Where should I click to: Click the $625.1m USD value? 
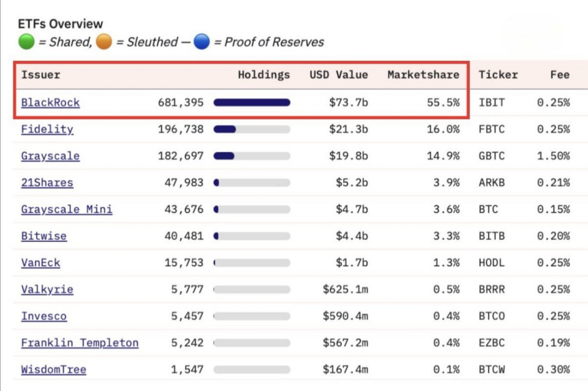pyautogui.click(x=345, y=289)
